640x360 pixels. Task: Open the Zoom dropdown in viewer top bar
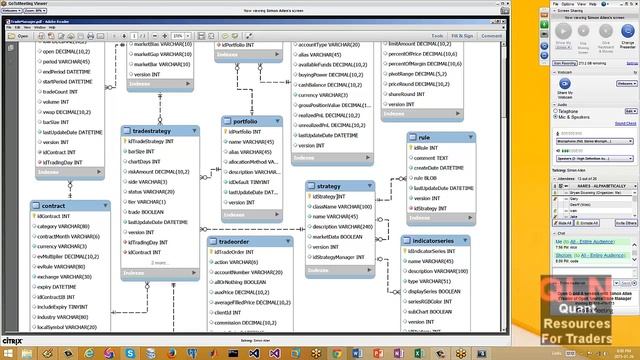point(35,11)
